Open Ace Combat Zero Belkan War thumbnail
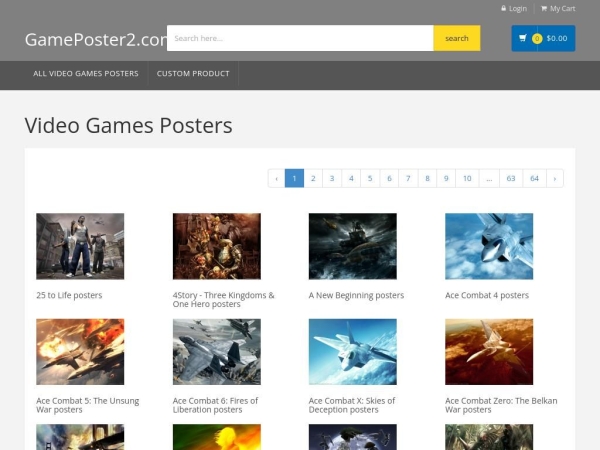 click(489, 352)
